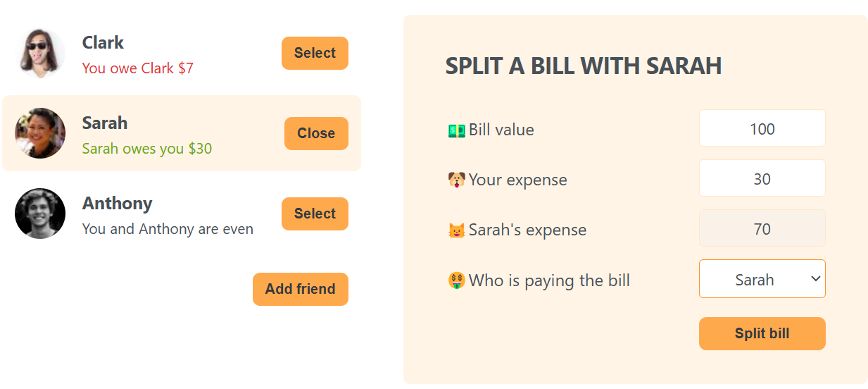868x389 pixels.
Task: Select Clark from the friends list
Action: 315,54
